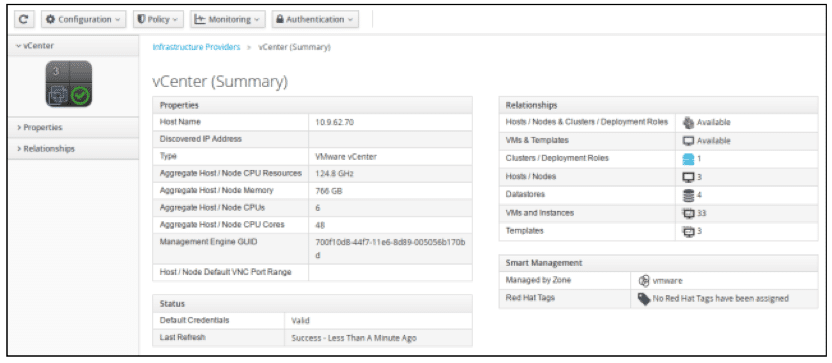
Task: Click the No Red Hat Tags assigned text
Action: [x=721, y=299]
